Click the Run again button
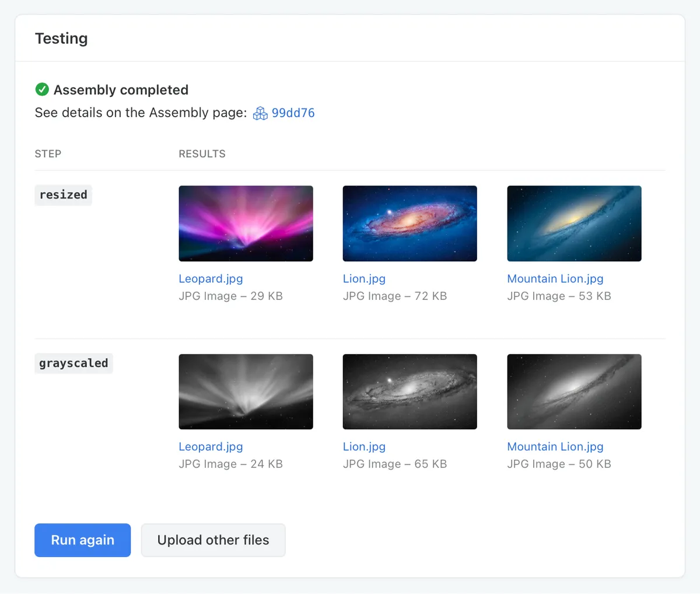 [82, 540]
